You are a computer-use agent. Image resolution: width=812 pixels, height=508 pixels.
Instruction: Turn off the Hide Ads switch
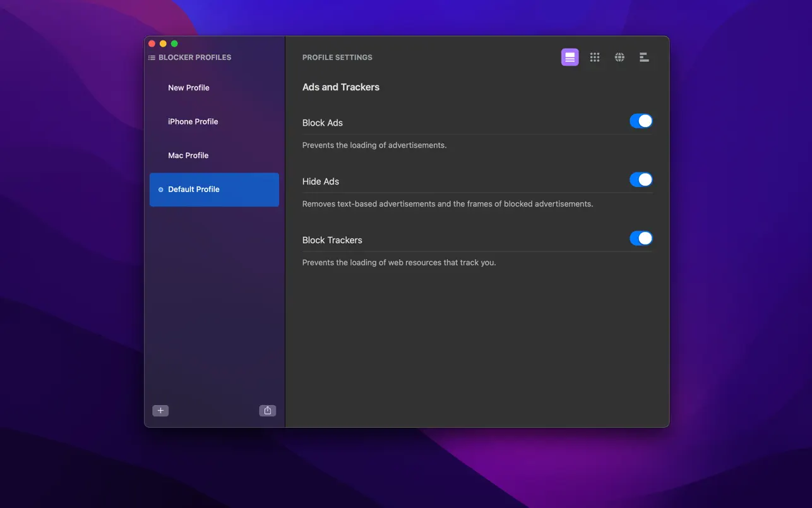640,180
